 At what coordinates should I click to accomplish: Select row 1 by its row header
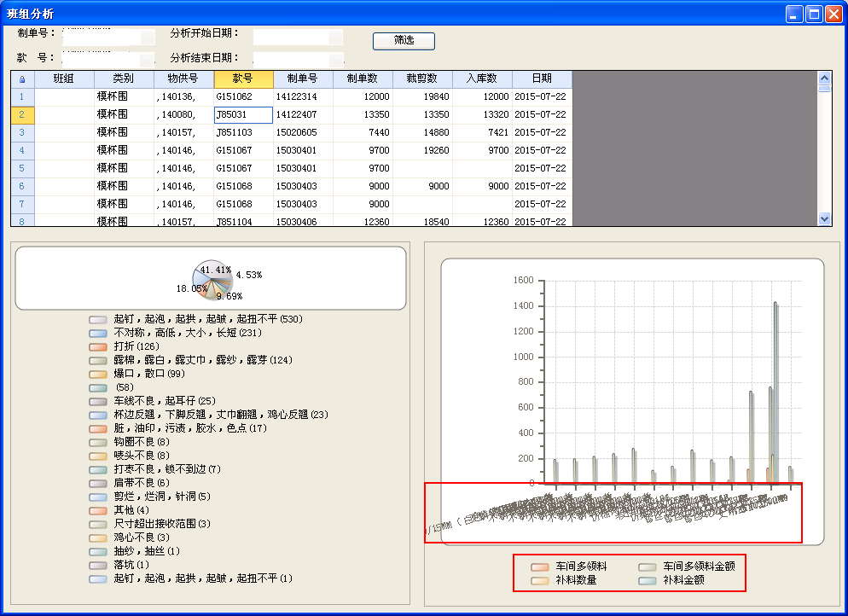pos(22,96)
